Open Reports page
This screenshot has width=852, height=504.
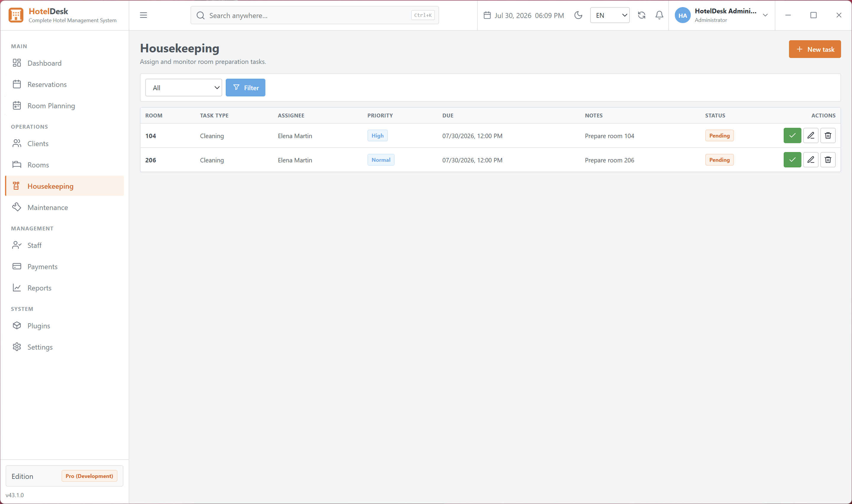click(64, 288)
